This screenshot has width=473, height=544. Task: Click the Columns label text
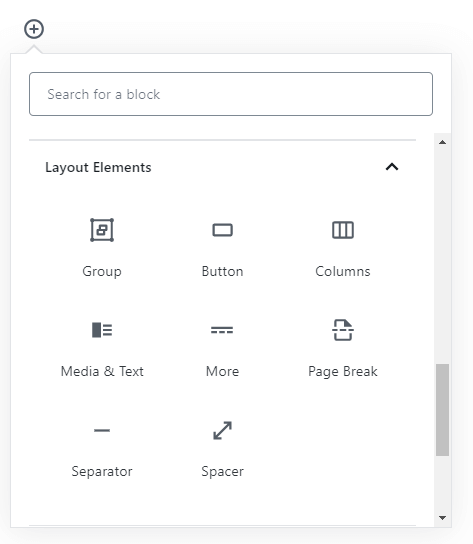343,271
